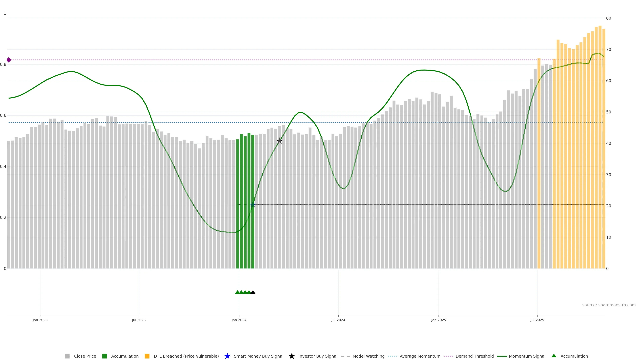
Task: Click the green triangle icon in legend
Action: 554,356
